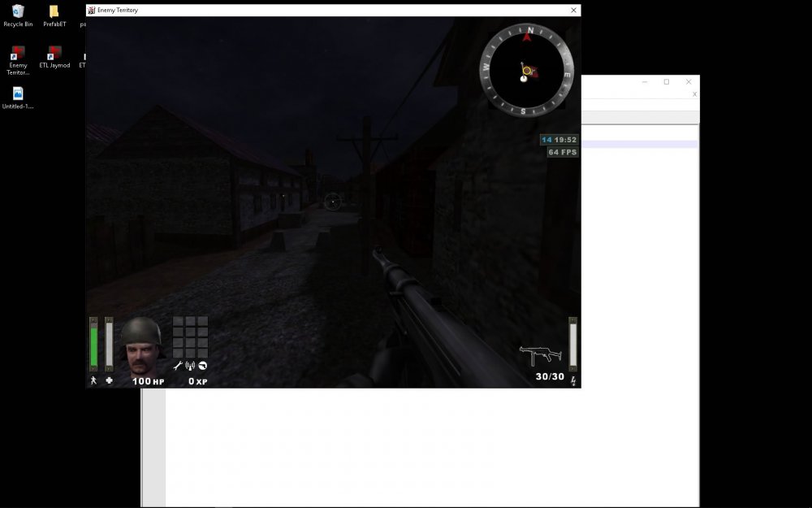The height and width of the screenshot is (508, 812).
Task: Click the flag objective marker on compass
Action: (533, 71)
